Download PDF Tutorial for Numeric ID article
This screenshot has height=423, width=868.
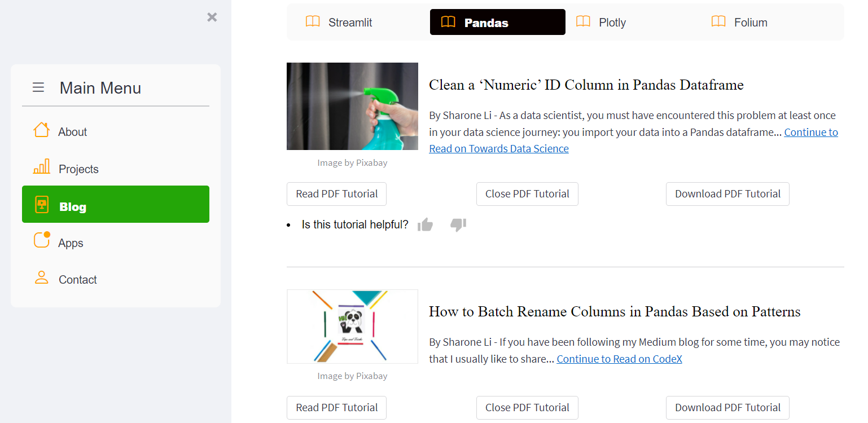[727, 194]
